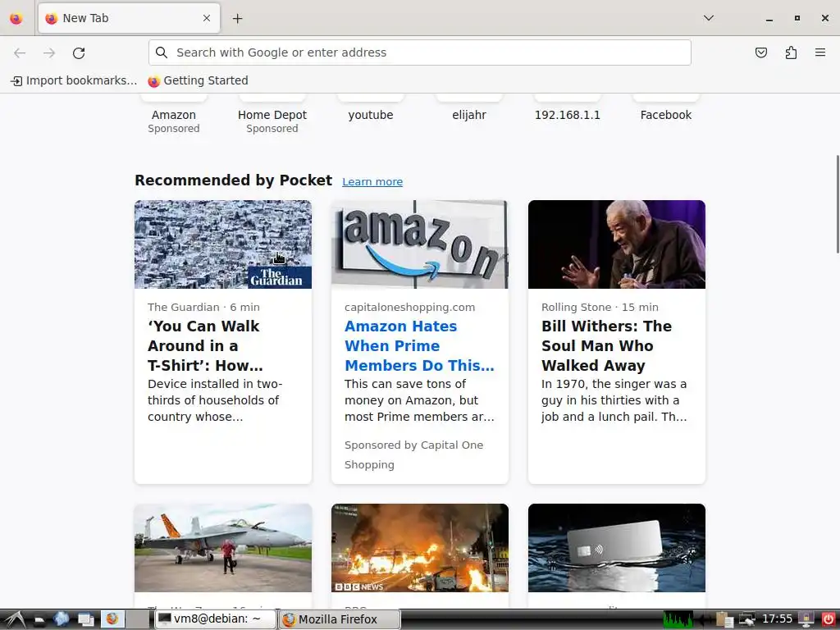Click Learn more about Pocket link

pos(372,181)
